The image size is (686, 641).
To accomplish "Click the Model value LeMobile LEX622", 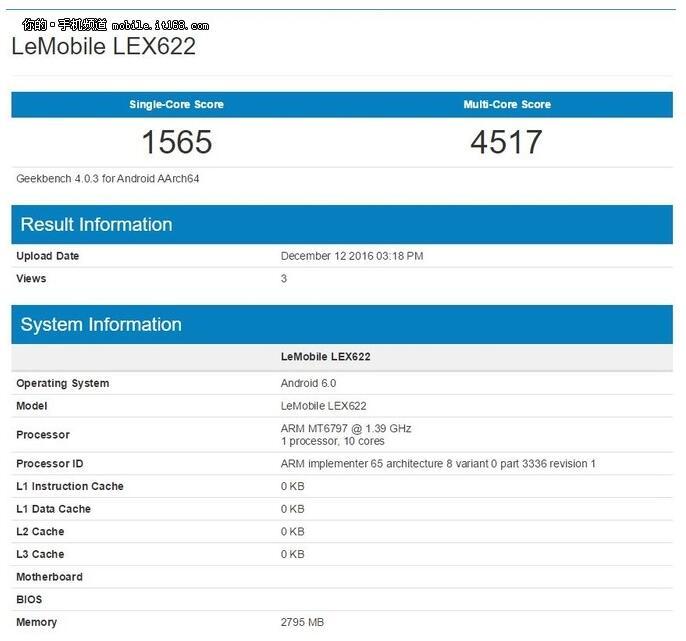I will tap(324, 406).
